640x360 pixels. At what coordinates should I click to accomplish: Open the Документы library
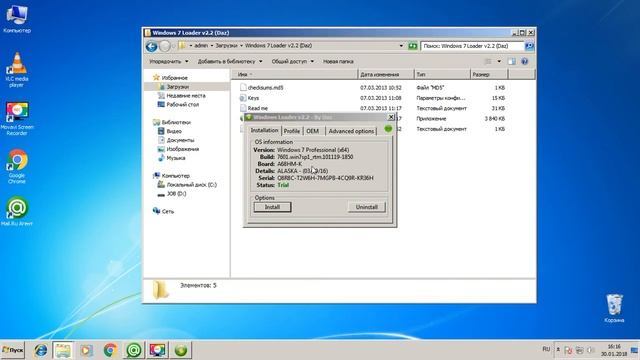tap(176, 140)
